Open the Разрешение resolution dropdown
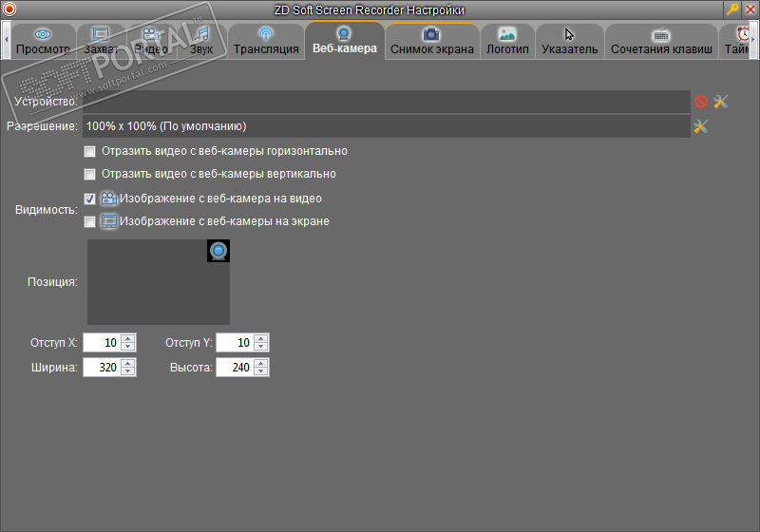The width and height of the screenshot is (760, 532). (387, 126)
